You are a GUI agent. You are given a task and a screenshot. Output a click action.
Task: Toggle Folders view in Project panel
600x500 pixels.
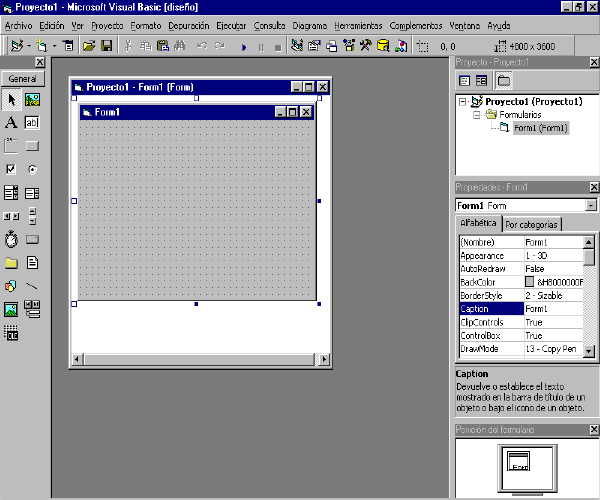[504, 81]
